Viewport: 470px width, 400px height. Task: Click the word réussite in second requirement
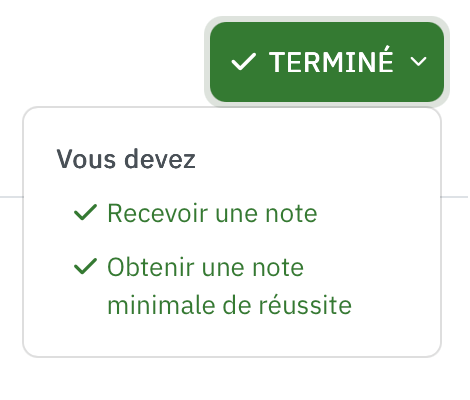(305, 305)
